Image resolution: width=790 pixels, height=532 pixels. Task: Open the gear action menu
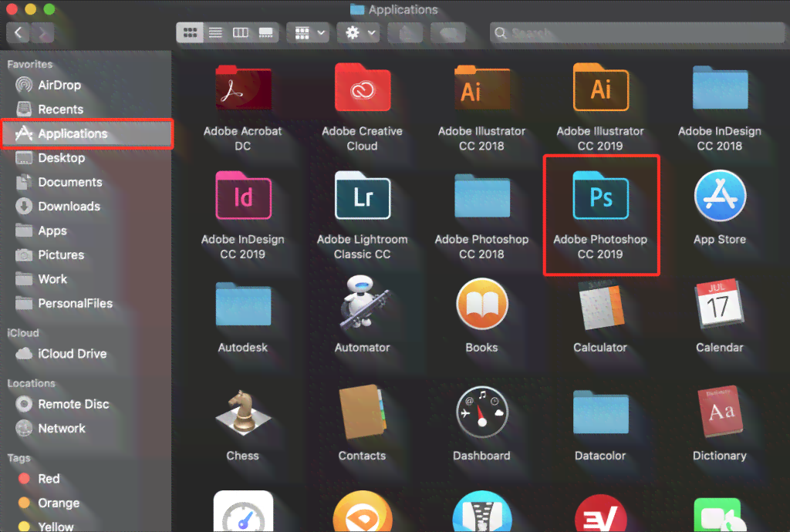(359, 32)
